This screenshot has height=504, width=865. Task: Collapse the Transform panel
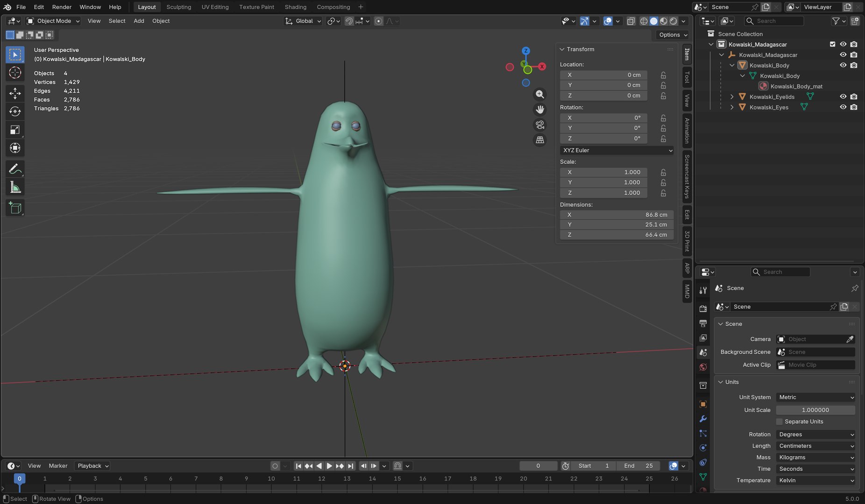(562, 49)
